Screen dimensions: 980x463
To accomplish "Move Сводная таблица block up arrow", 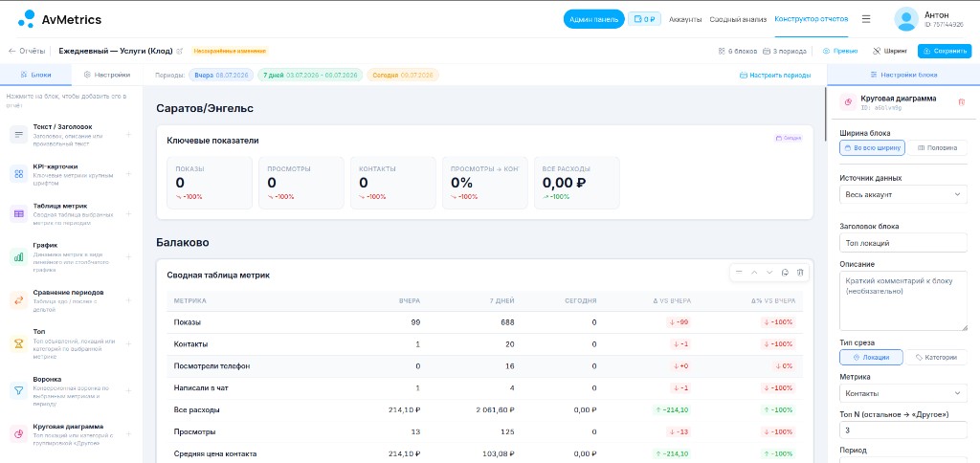I will pyautogui.click(x=754, y=273).
